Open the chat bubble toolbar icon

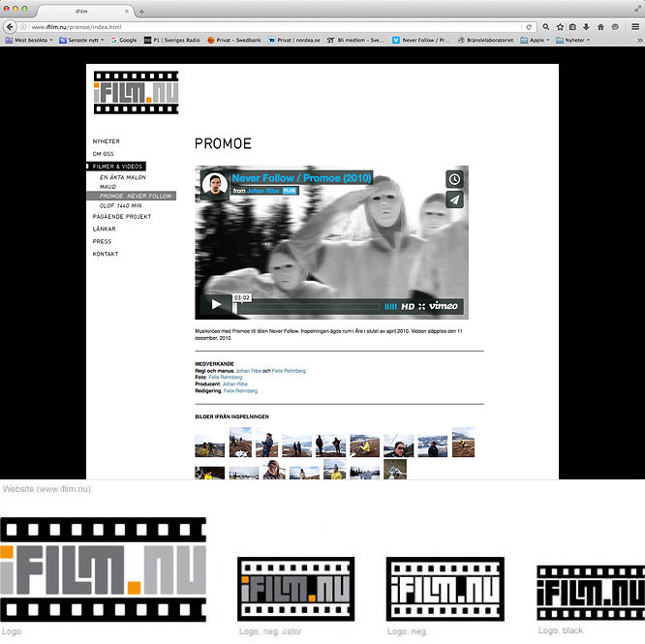pyautogui.click(x=615, y=27)
